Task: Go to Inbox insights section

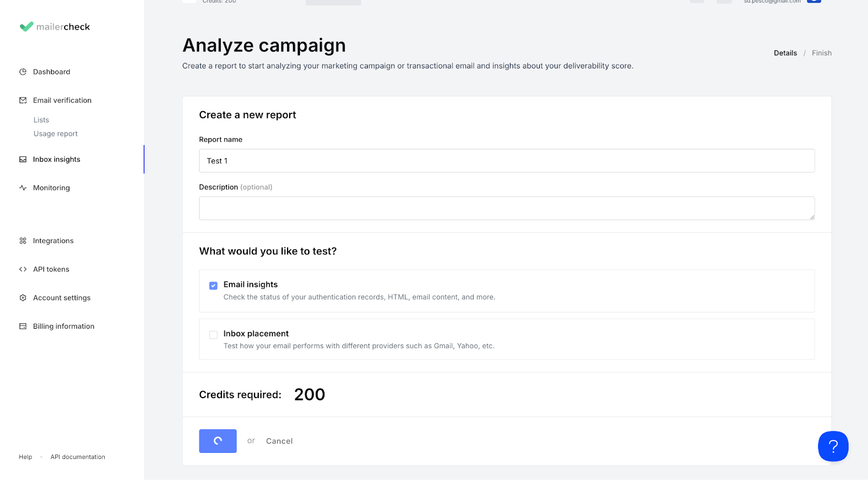Action: coord(56,159)
